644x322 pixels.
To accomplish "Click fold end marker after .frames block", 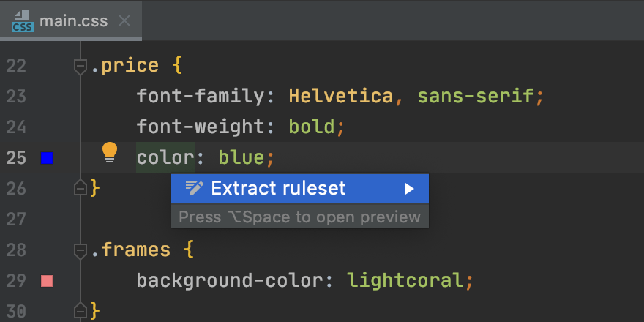I will [x=80, y=310].
